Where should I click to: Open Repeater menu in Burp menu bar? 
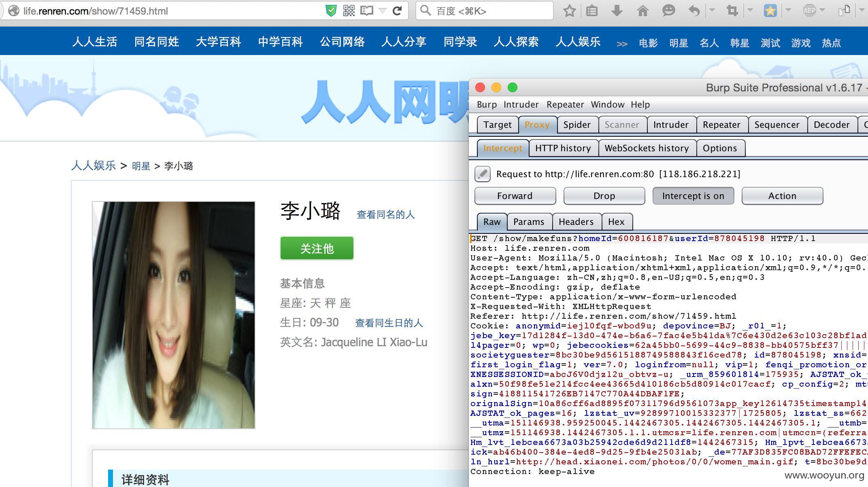point(565,105)
